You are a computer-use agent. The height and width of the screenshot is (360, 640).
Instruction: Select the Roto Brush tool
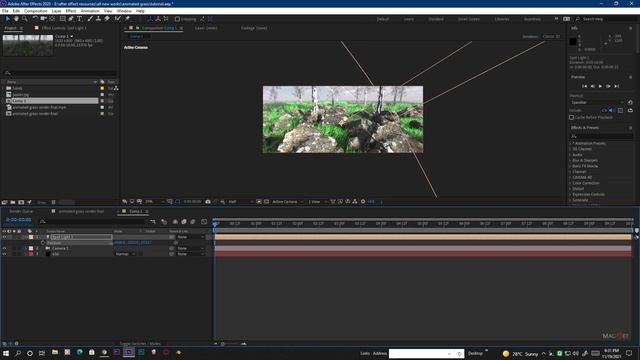click(x=118, y=19)
